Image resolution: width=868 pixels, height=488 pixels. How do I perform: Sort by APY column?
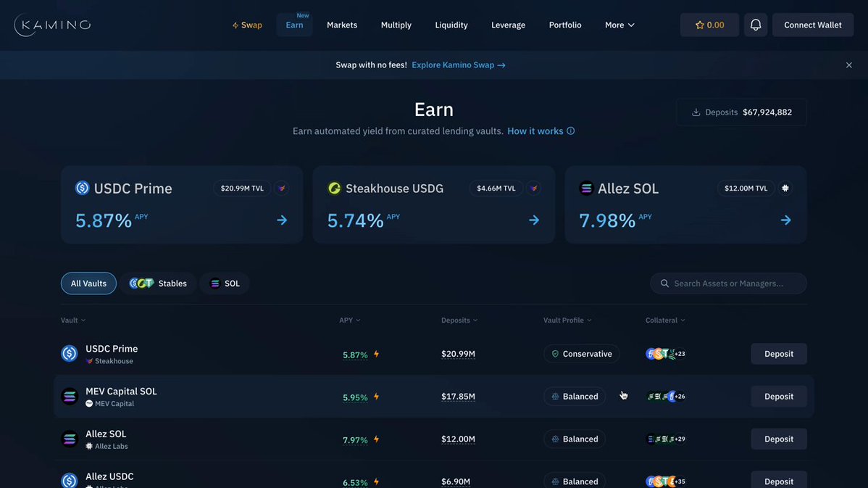click(350, 320)
